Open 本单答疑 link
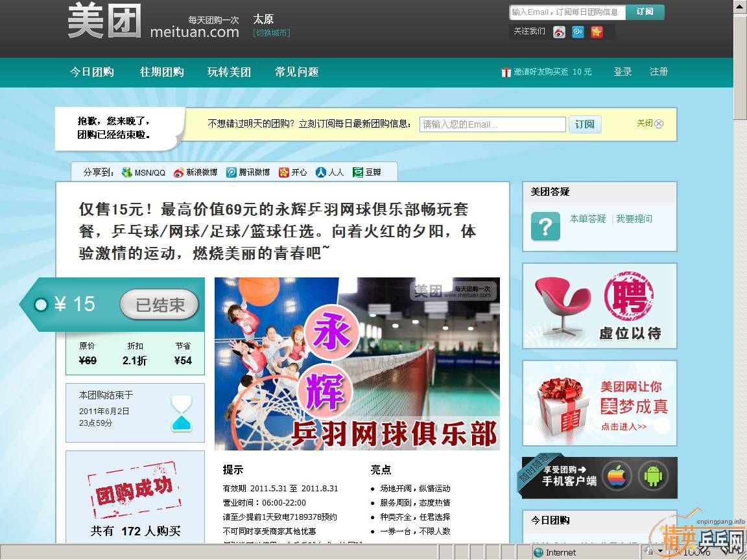The width and height of the screenshot is (747, 560). [588, 219]
